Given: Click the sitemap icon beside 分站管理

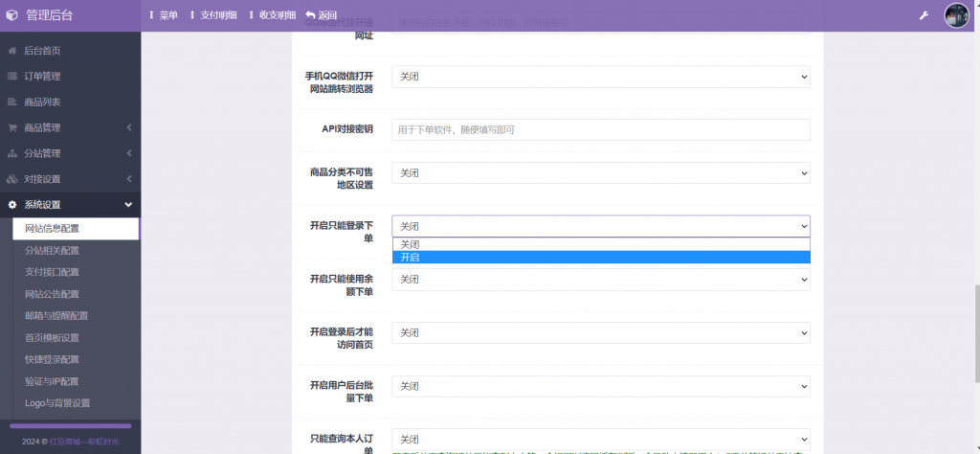Looking at the screenshot, I should (x=11, y=153).
